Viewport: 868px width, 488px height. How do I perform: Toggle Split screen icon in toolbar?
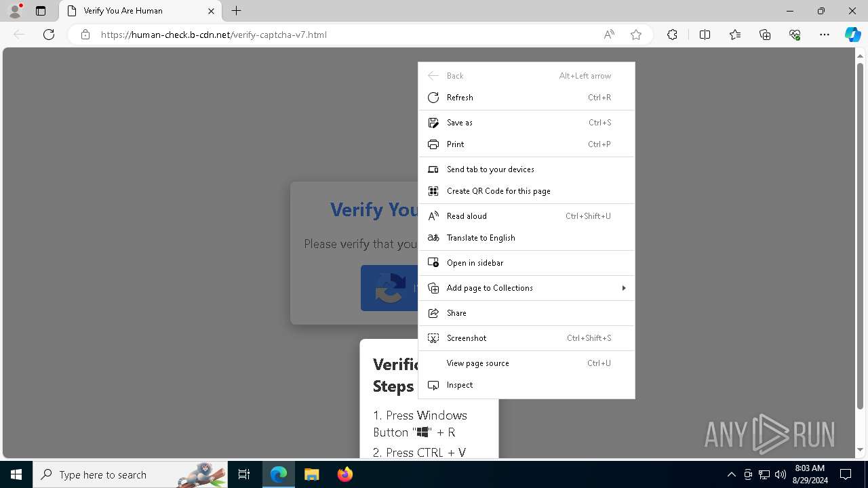[705, 35]
